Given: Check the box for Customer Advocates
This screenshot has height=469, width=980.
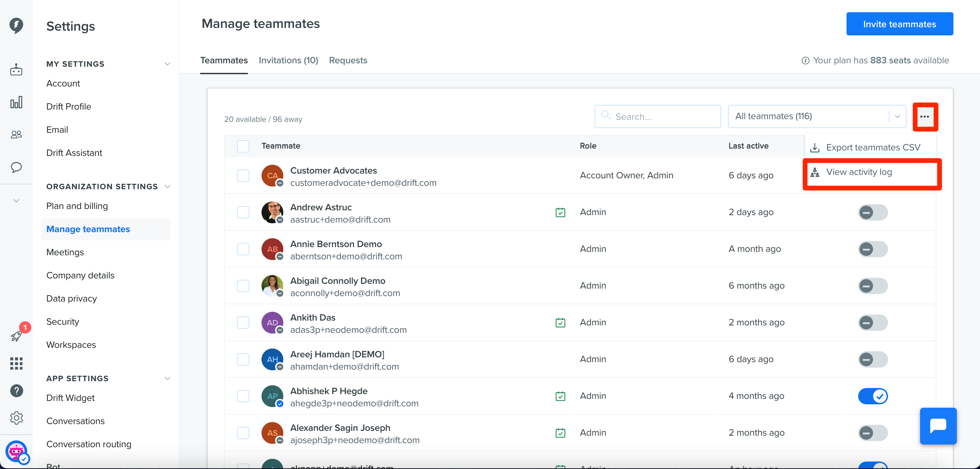Looking at the screenshot, I should [x=243, y=175].
